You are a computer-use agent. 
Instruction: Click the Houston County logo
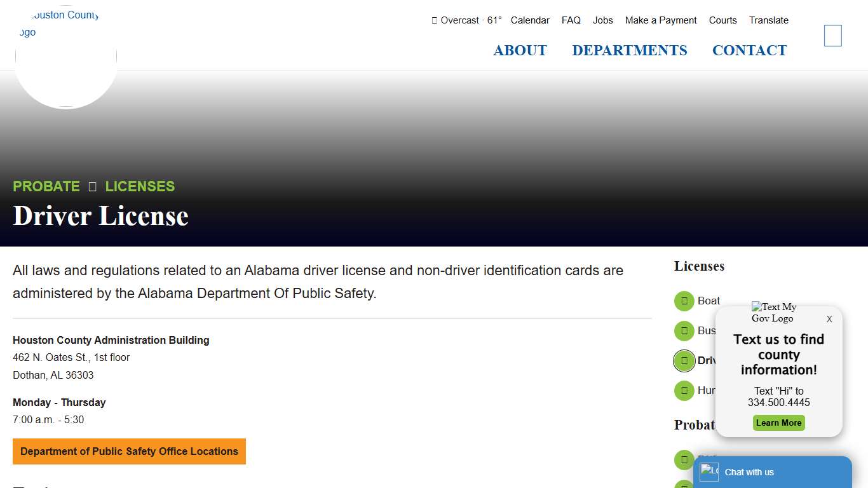point(65,57)
